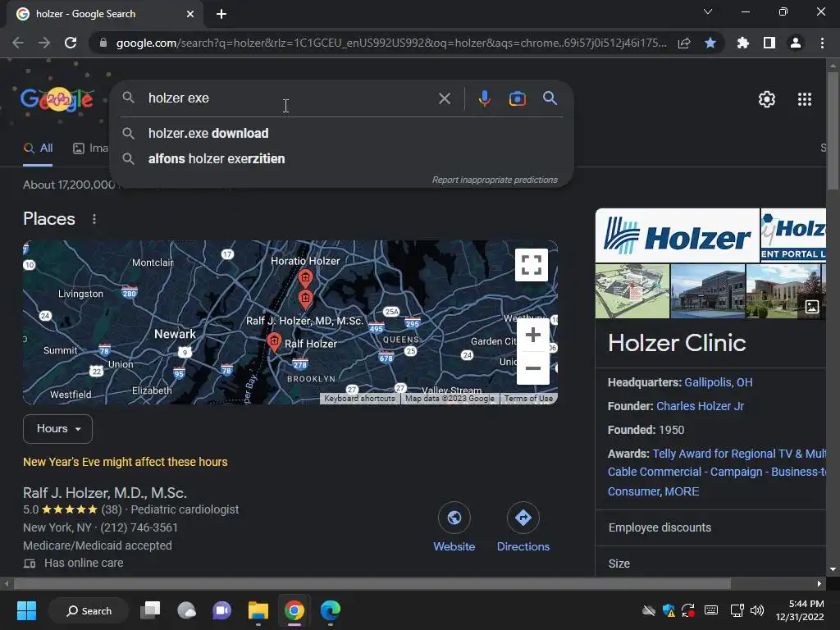Open Chrome tab search chevron
This screenshot has height=630, width=840.
pos(708,11)
